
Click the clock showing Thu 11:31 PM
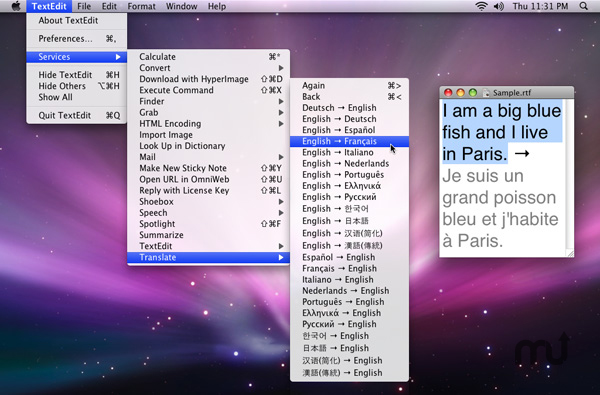pos(540,6)
